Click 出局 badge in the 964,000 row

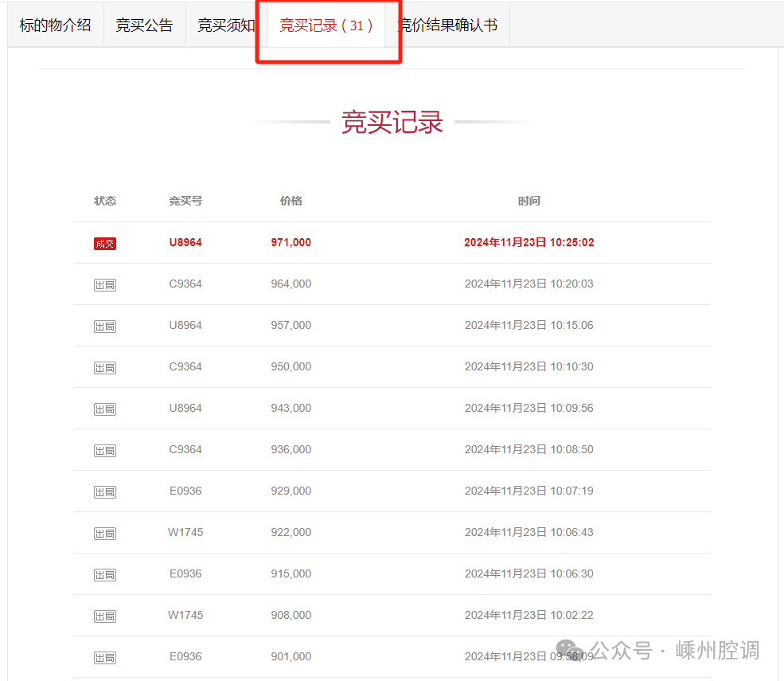(105, 285)
